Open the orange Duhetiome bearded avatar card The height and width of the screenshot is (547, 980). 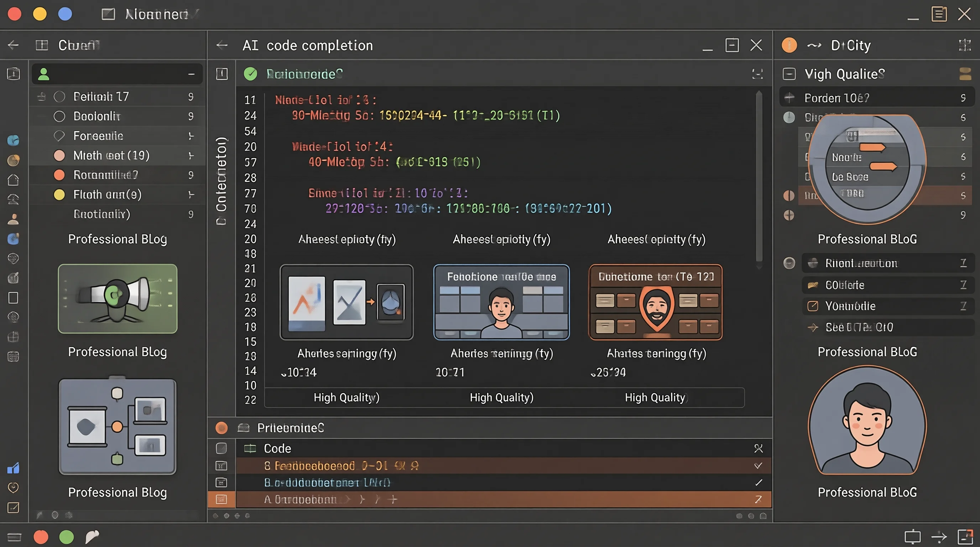[656, 302]
